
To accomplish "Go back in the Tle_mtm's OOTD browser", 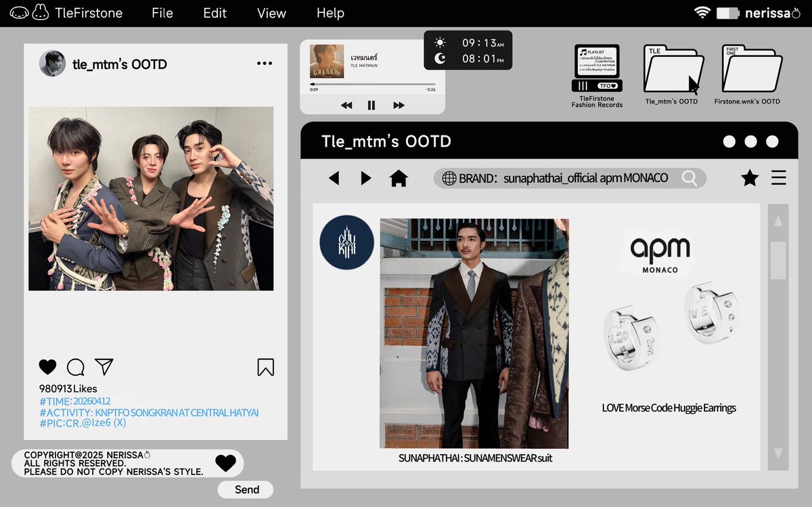I will click(x=334, y=178).
